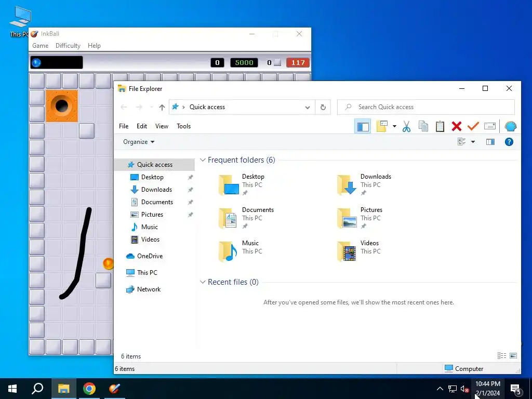Toggle the preview pane icon

click(490, 142)
